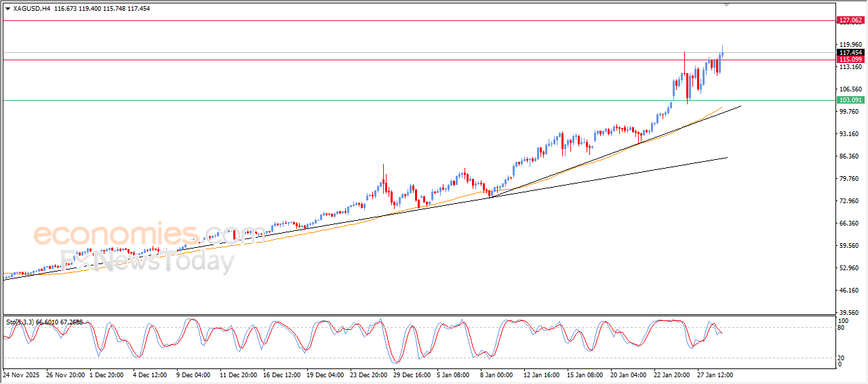Click the 23 Dec 20:00 time label
The height and width of the screenshot is (384, 868).
point(368,374)
